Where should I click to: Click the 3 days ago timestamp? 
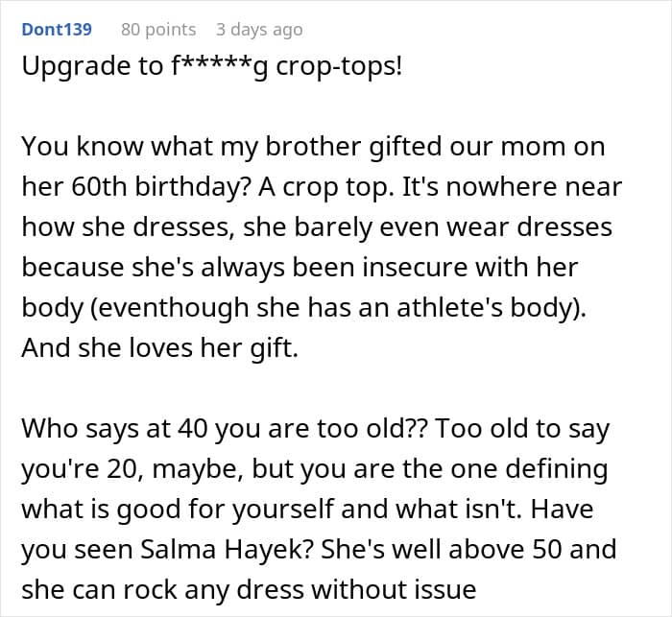click(x=259, y=30)
